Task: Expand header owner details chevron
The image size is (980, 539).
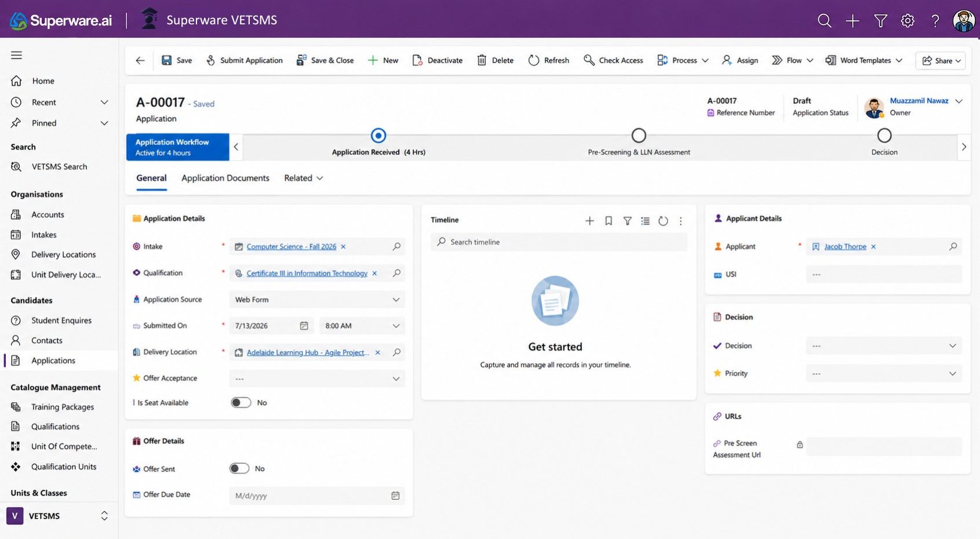Action: click(959, 101)
